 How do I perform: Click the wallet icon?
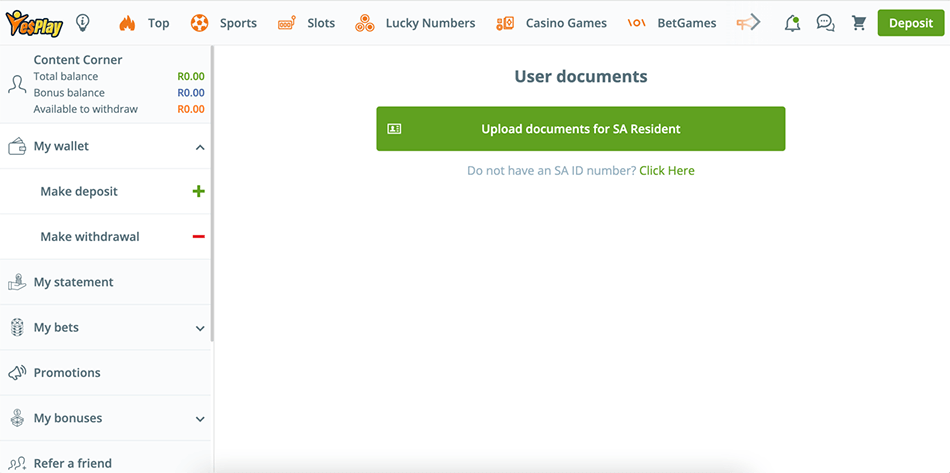point(17,146)
